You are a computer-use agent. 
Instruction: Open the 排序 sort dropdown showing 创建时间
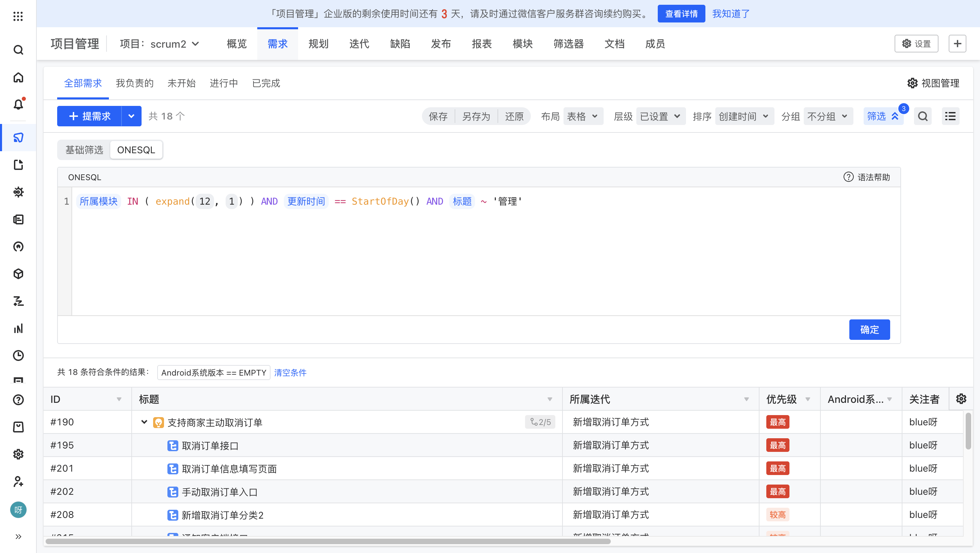coord(744,116)
